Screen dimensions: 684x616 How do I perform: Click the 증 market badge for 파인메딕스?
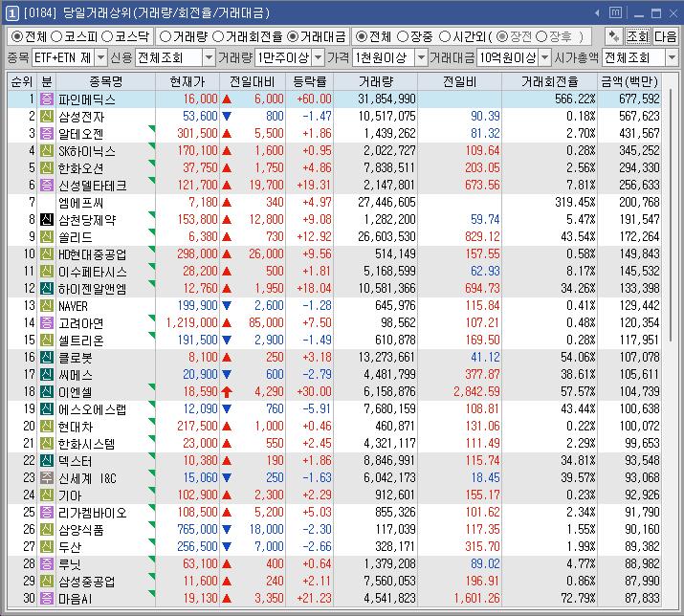click(47, 99)
